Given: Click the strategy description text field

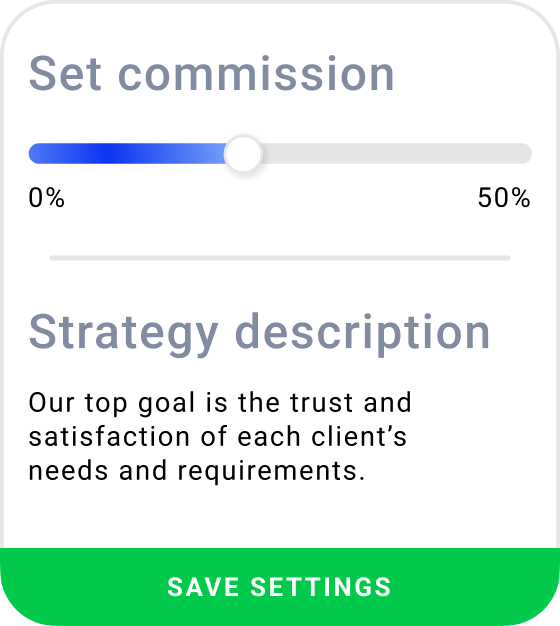Looking at the screenshot, I should coord(220,436).
